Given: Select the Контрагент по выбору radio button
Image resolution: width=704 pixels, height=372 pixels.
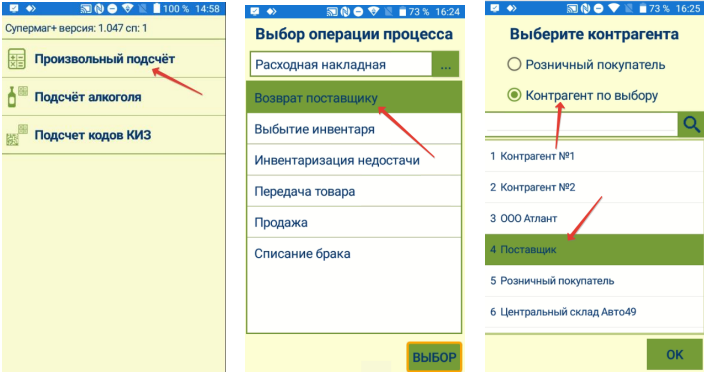Looking at the screenshot, I should point(514,95).
